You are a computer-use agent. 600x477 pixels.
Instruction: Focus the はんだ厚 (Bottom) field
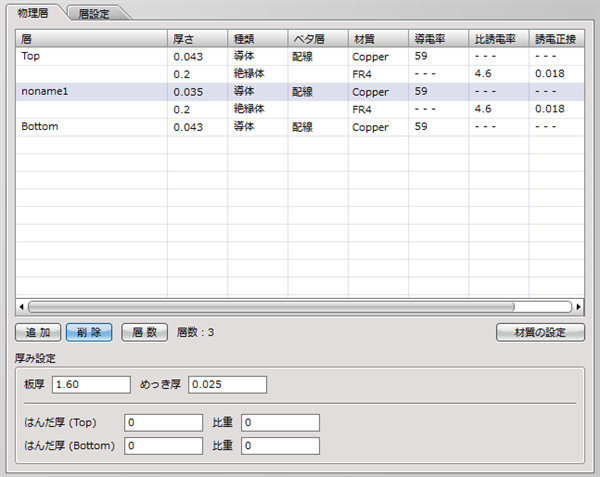[x=163, y=446]
